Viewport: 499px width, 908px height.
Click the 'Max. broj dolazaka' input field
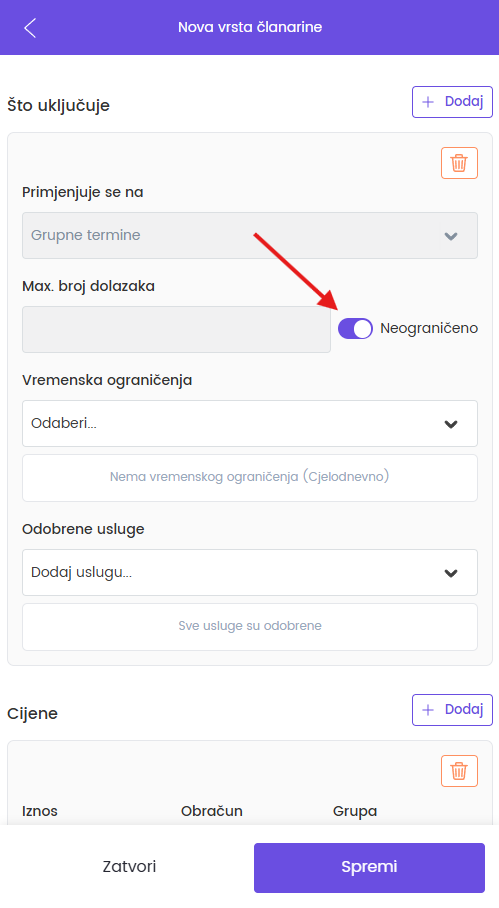click(177, 329)
